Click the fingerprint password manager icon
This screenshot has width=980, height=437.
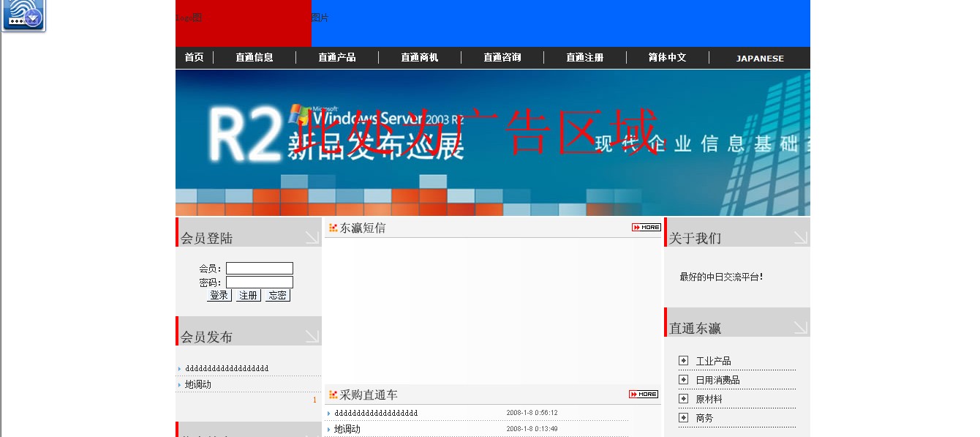coord(23,15)
